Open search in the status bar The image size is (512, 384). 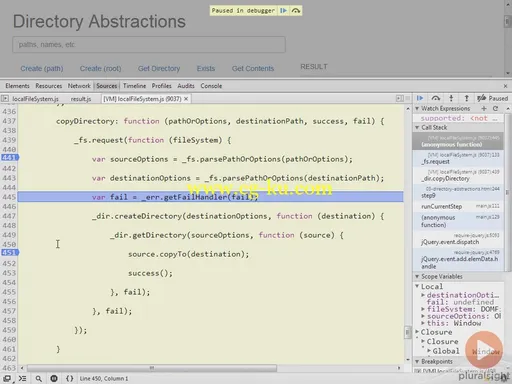pos(39,379)
